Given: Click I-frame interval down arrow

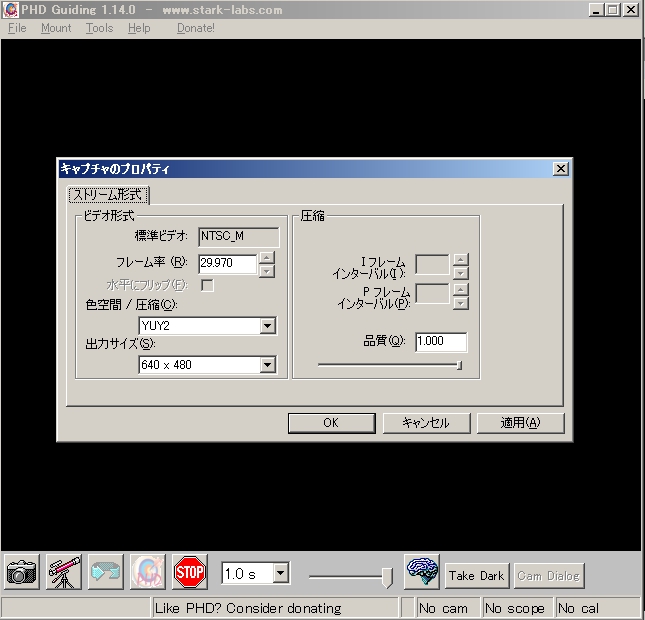Looking at the screenshot, I should [x=461, y=273].
